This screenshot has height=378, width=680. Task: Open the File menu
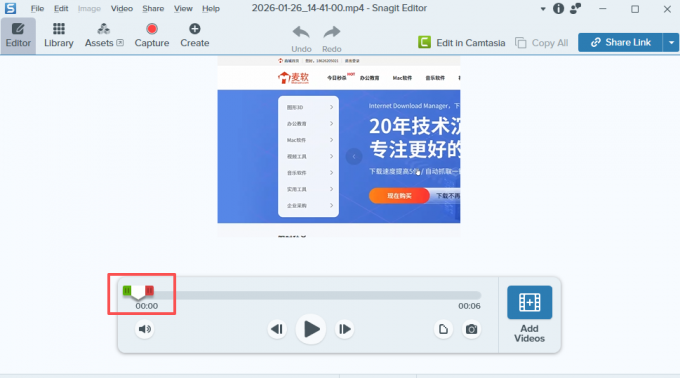point(37,8)
